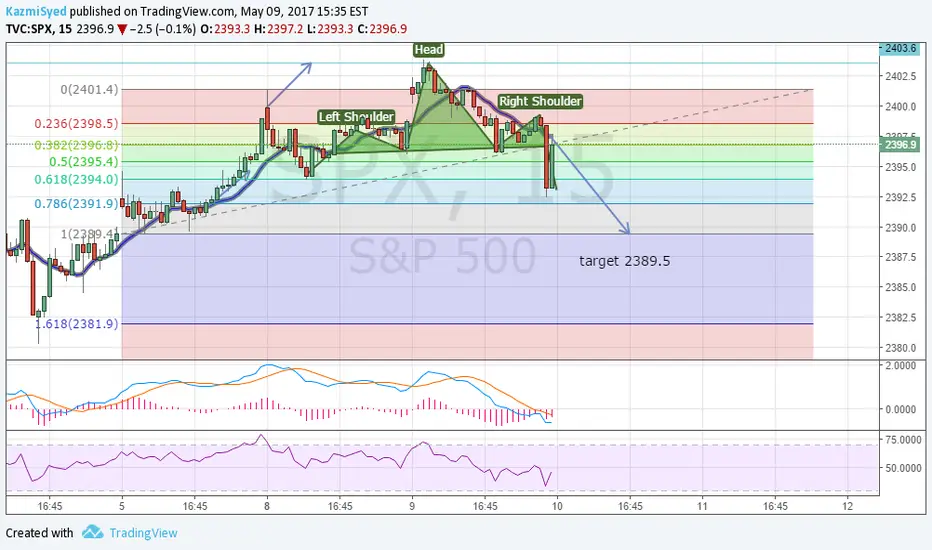Screen dimensions: 932x550
Task: Click the Left Shoulder label
Action: pyautogui.click(x=356, y=117)
